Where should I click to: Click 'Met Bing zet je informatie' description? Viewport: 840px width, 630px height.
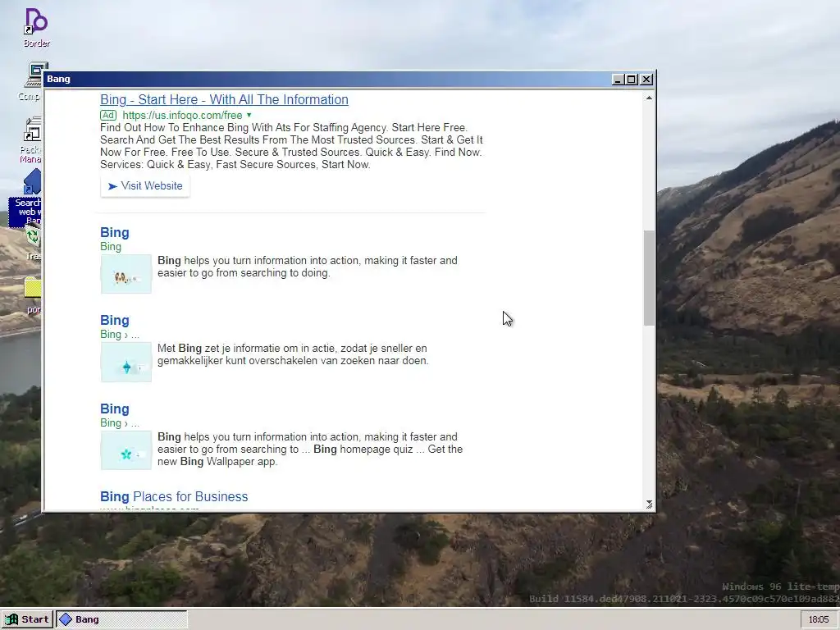point(293,354)
